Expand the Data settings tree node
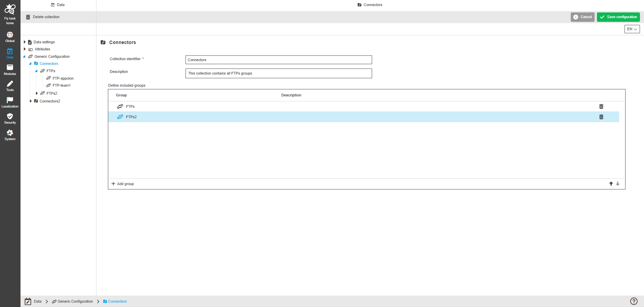 click(25, 42)
